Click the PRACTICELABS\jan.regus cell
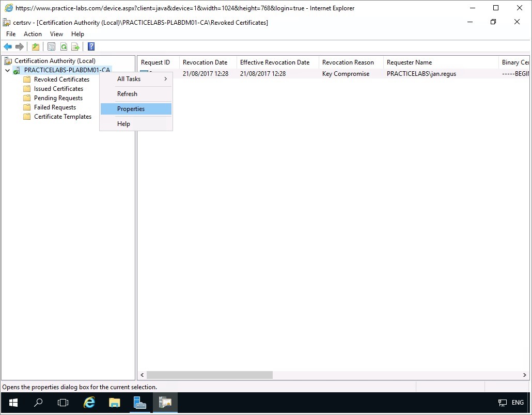This screenshot has height=415, width=532. (x=421, y=74)
